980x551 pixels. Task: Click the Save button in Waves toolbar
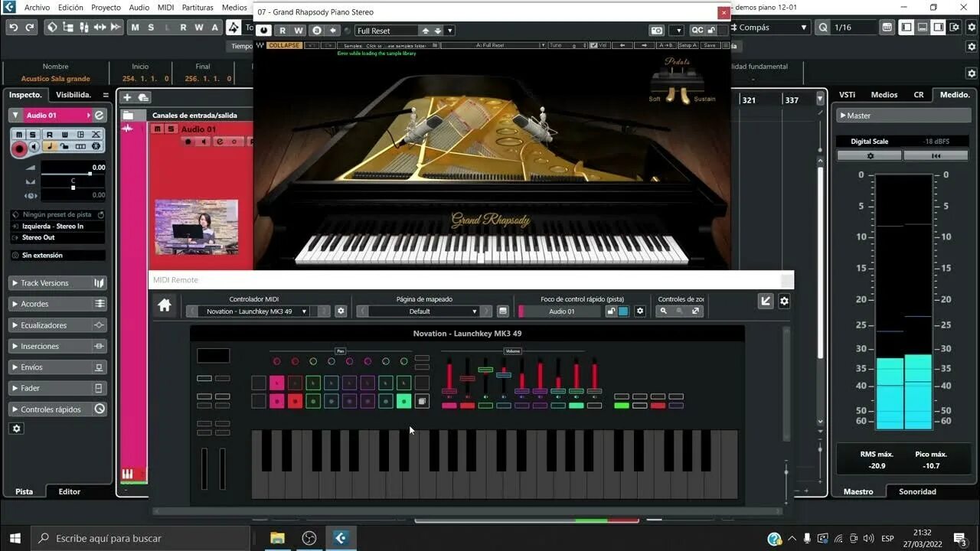[x=709, y=45]
